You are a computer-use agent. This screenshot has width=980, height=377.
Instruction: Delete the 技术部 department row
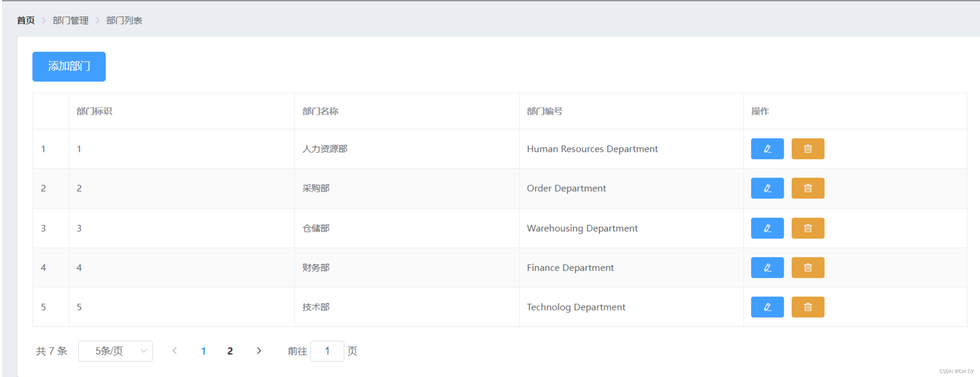click(808, 307)
